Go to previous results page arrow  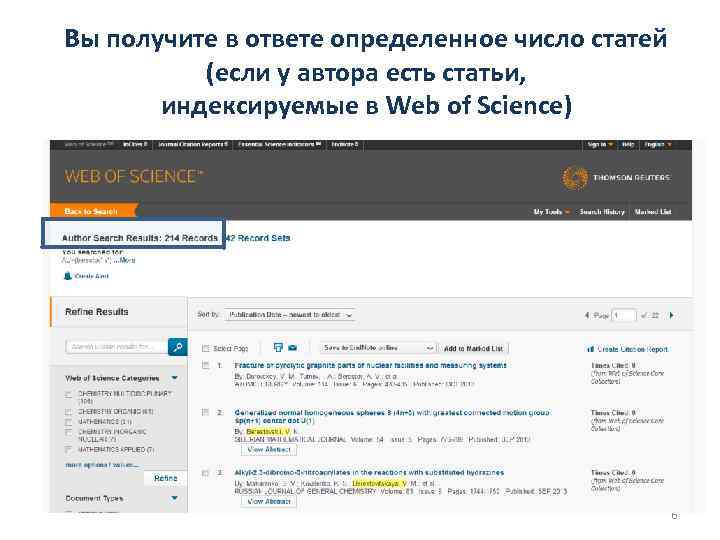(587, 315)
